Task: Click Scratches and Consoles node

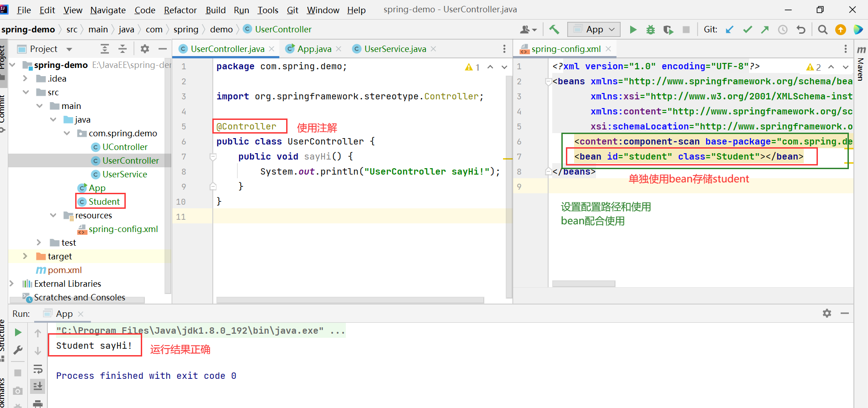Action: pos(79,297)
